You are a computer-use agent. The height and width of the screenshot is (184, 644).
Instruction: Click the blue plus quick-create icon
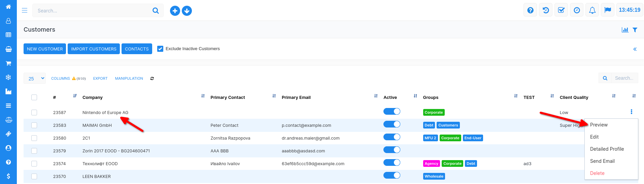tap(175, 11)
